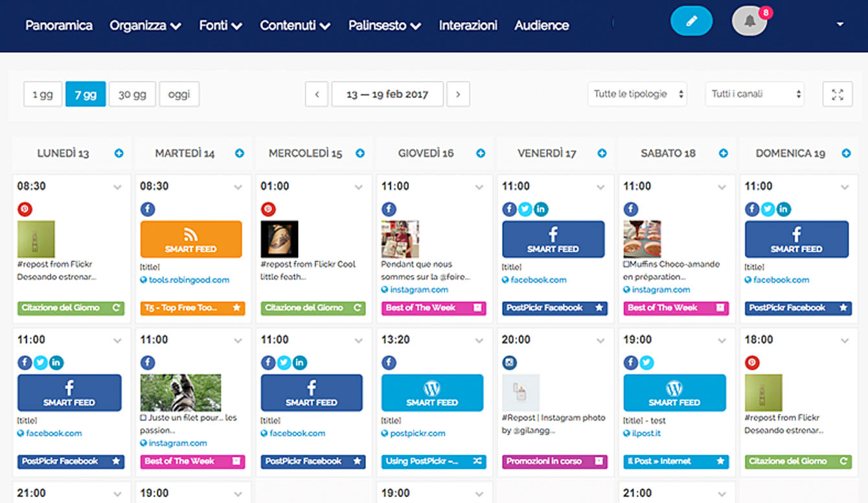Add a post on Mercoledì 15 plus icon

point(360,153)
